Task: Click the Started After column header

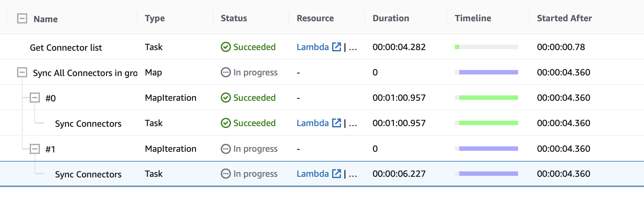Action: [564, 18]
